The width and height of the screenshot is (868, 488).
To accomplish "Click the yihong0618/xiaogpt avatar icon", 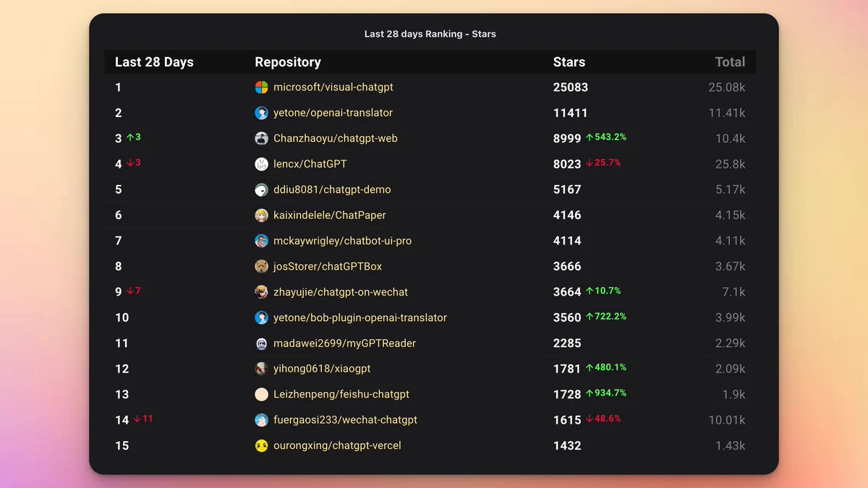I will click(x=262, y=369).
